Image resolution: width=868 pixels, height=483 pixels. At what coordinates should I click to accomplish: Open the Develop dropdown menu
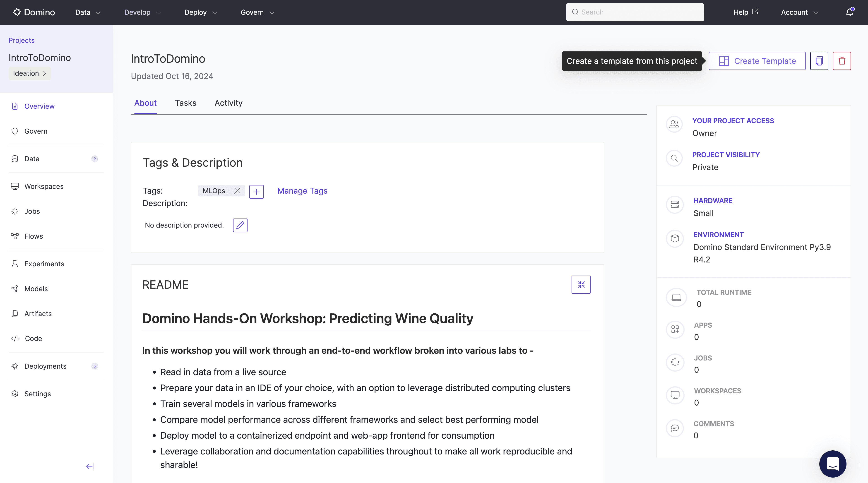[x=142, y=12]
